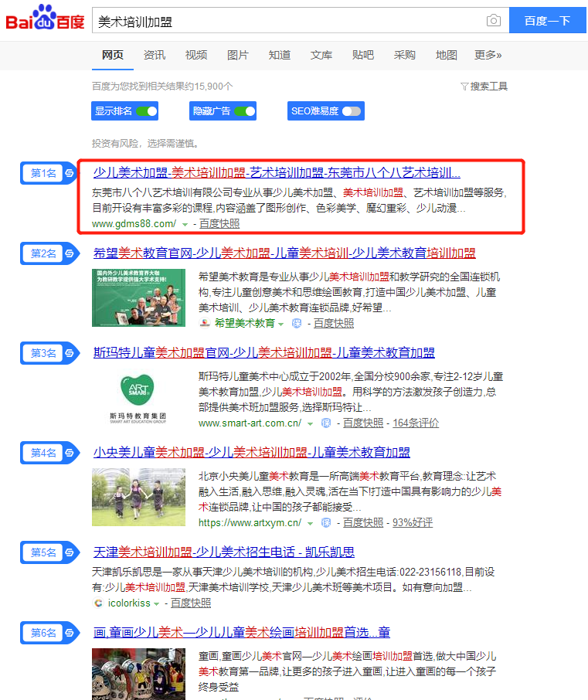This screenshot has height=700, width=588.
Task: Expand dropdown next to icolorkiss
Action: pos(156,604)
